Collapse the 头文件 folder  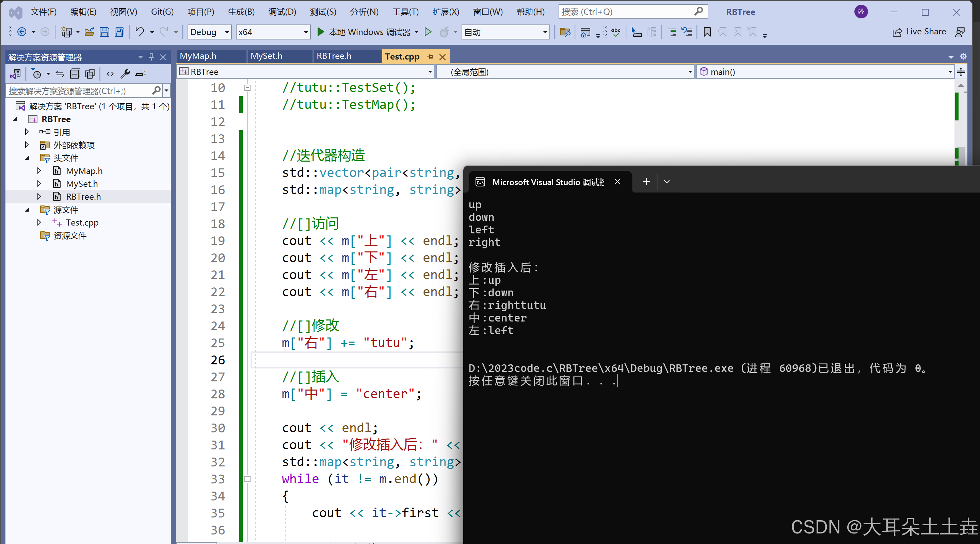coord(27,158)
